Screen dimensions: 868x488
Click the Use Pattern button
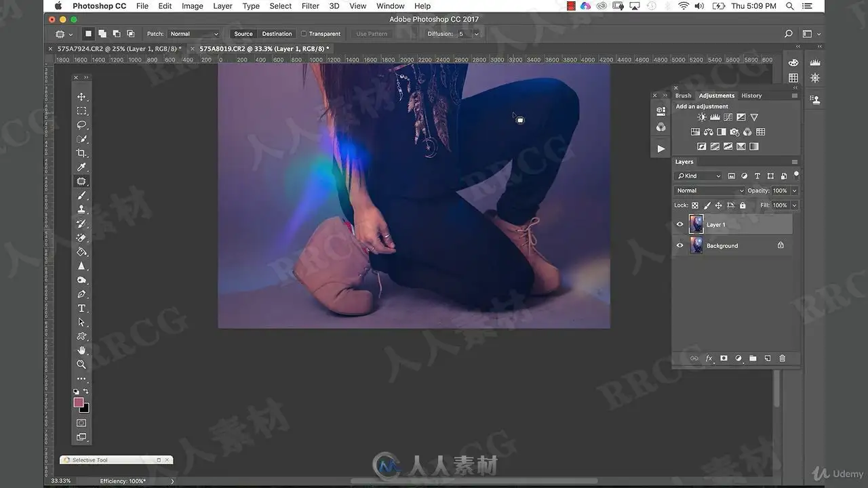point(371,34)
